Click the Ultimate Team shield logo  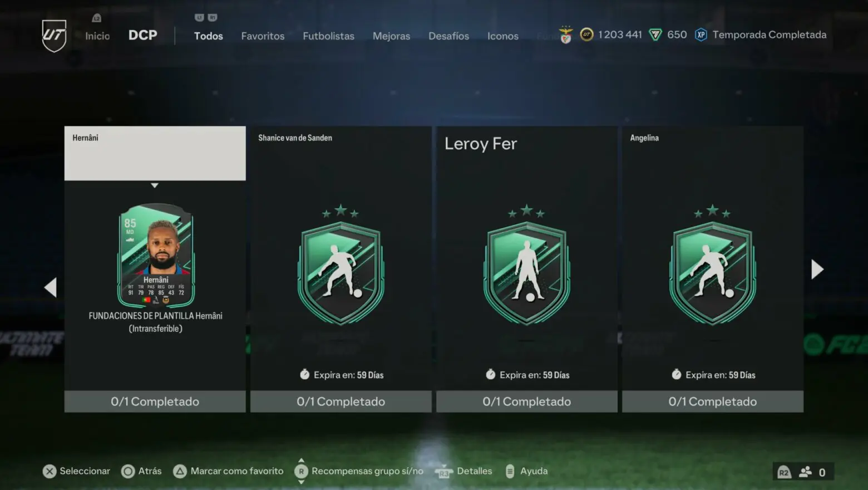click(x=54, y=36)
